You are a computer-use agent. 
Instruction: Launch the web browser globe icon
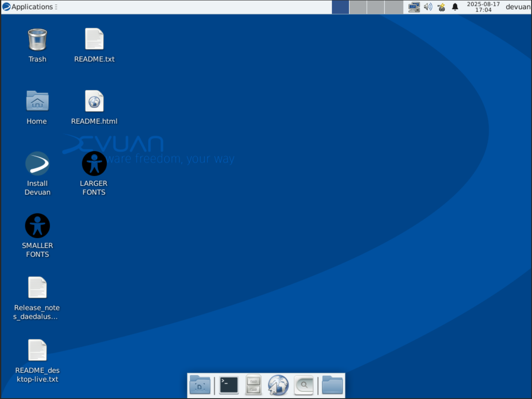click(278, 385)
